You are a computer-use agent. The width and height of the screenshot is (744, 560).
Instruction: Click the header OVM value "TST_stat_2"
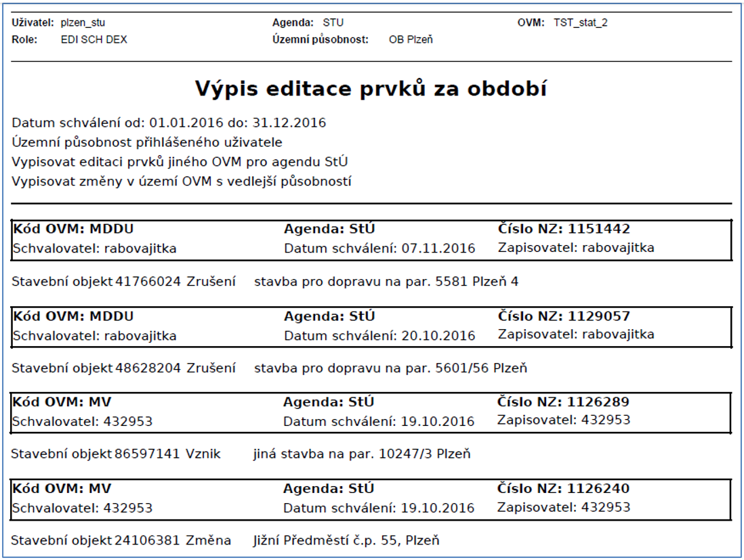[580, 23]
